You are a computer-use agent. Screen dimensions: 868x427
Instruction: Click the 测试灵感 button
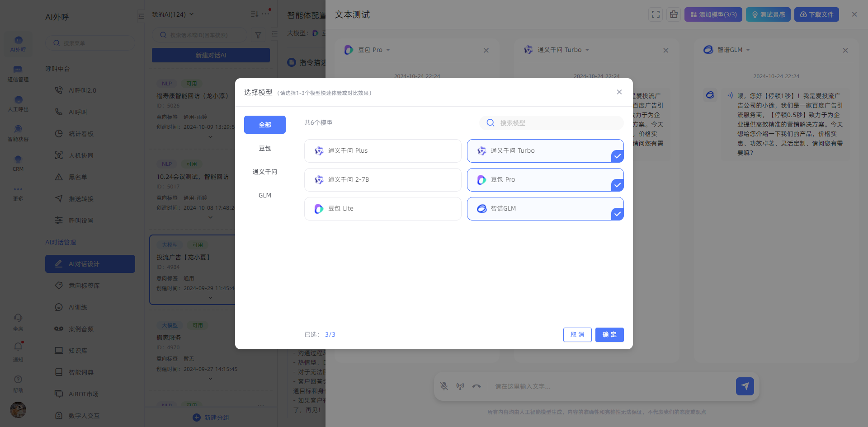(768, 14)
